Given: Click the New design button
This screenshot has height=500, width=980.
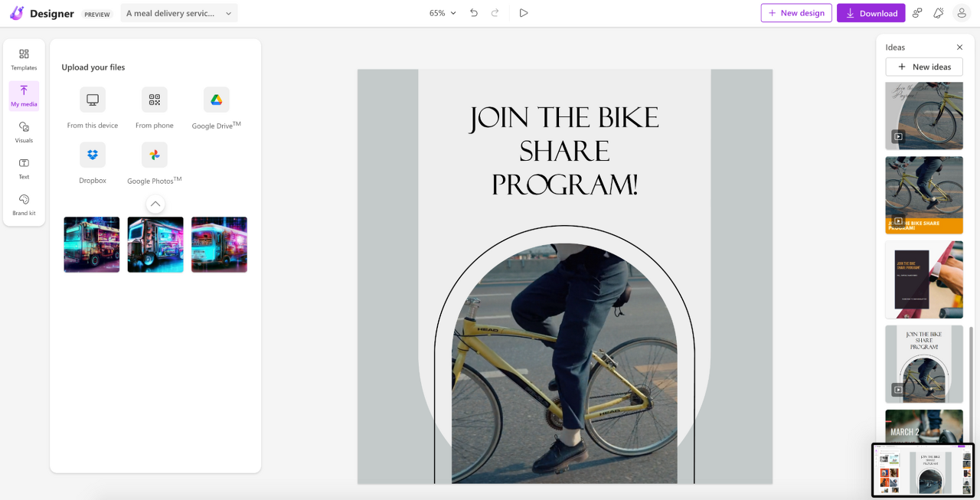Looking at the screenshot, I should click(x=796, y=13).
